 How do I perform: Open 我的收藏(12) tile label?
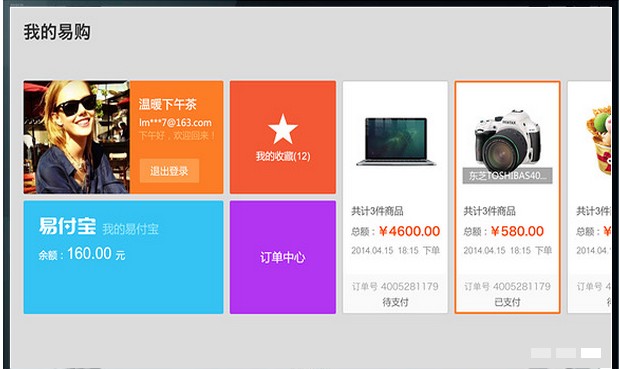tap(283, 156)
